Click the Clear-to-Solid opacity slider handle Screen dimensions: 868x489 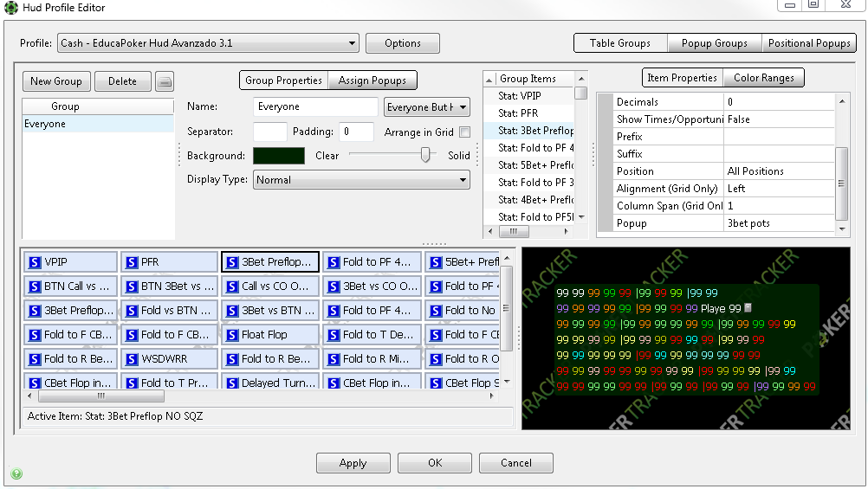[x=425, y=154]
